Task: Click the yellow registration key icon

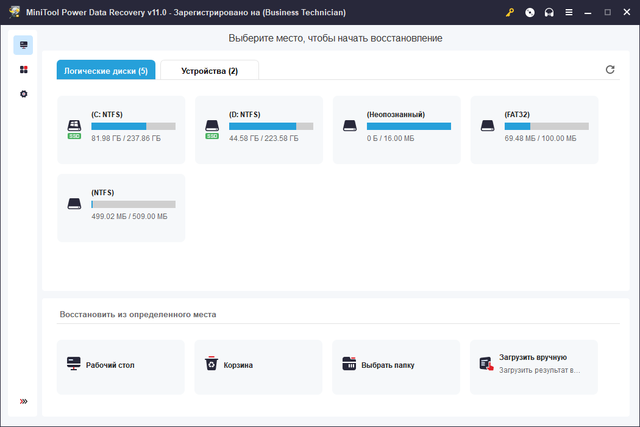Action: pyautogui.click(x=509, y=13)
